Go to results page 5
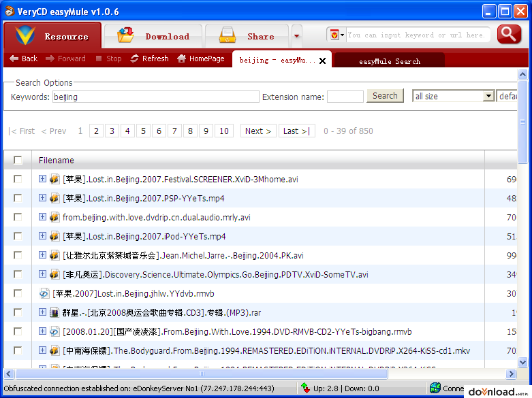This screenshot has height=398, width=532. 143,131
